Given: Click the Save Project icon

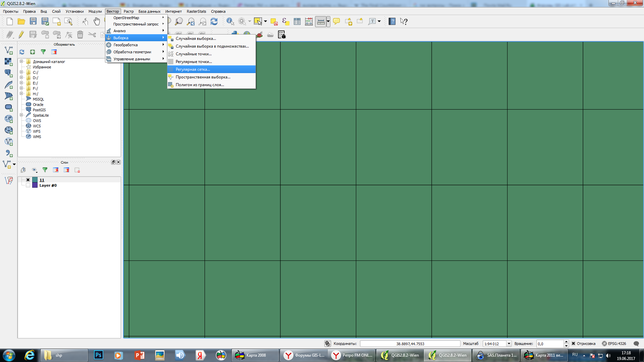Looking at the screenshot, I should click(33, 21).
